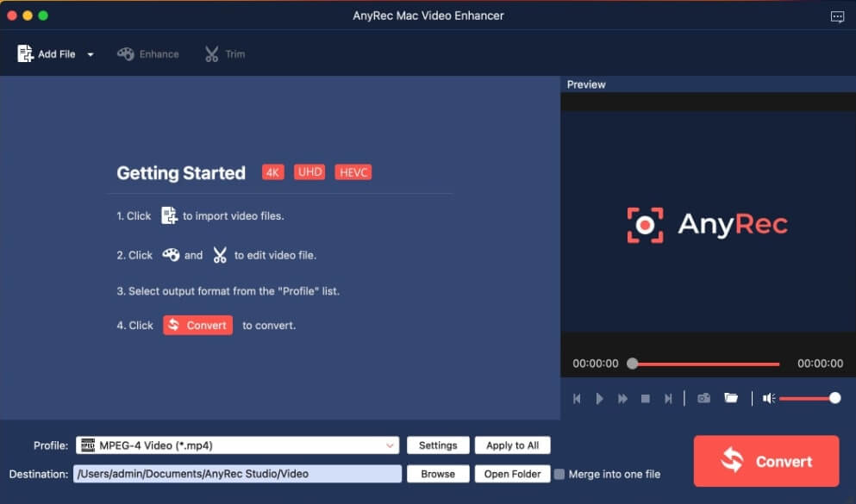Click the HEVC badge
Screen dimensions: 856x504
(x=353, y=172)
